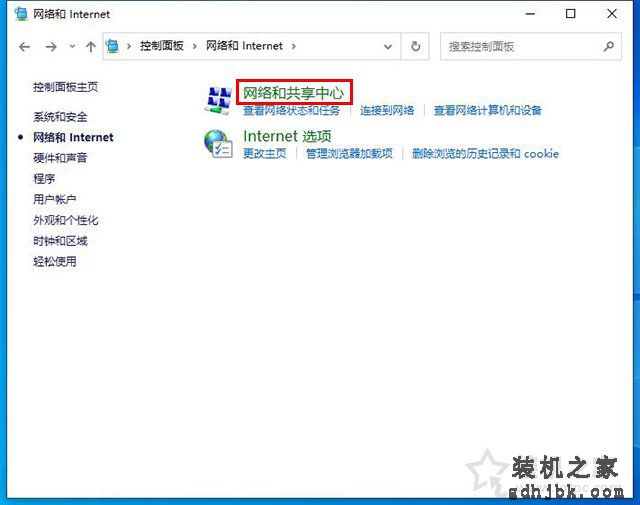Open 查看网络计算机和设备 link
Image resolution: width=640 pixels, height=505 pixels.
(488, 110)
